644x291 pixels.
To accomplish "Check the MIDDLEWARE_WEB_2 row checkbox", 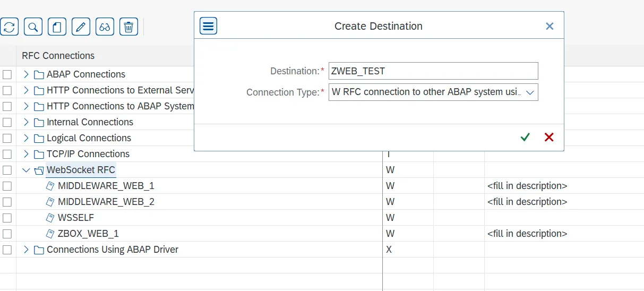I will [7, 202].
